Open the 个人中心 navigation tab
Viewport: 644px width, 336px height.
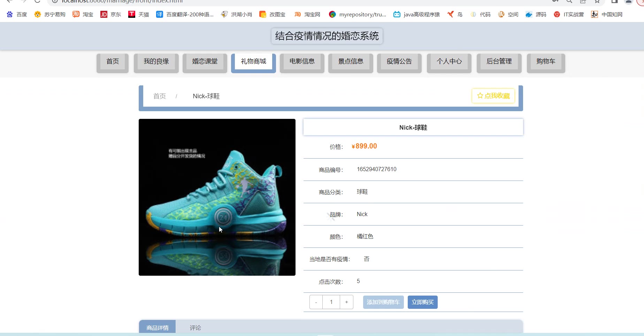coord(449,63)
